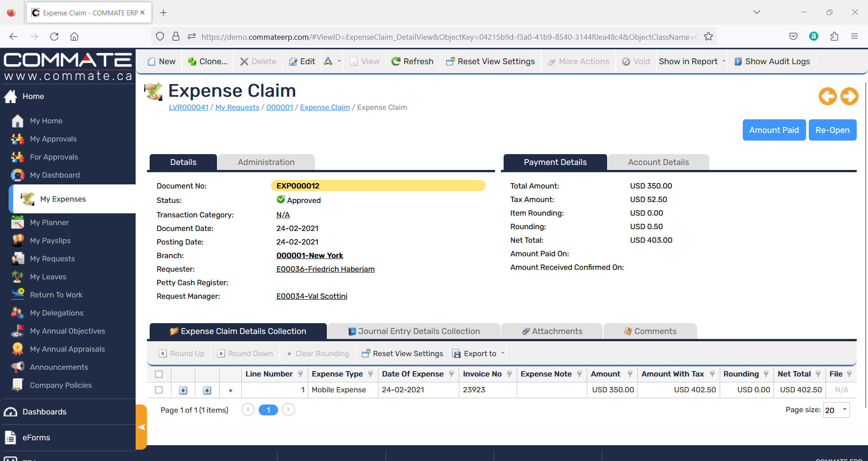Select the Payment Details tab
Viewport: 868px width, 461px height.
pyautogui.click(x=555, y=162)
